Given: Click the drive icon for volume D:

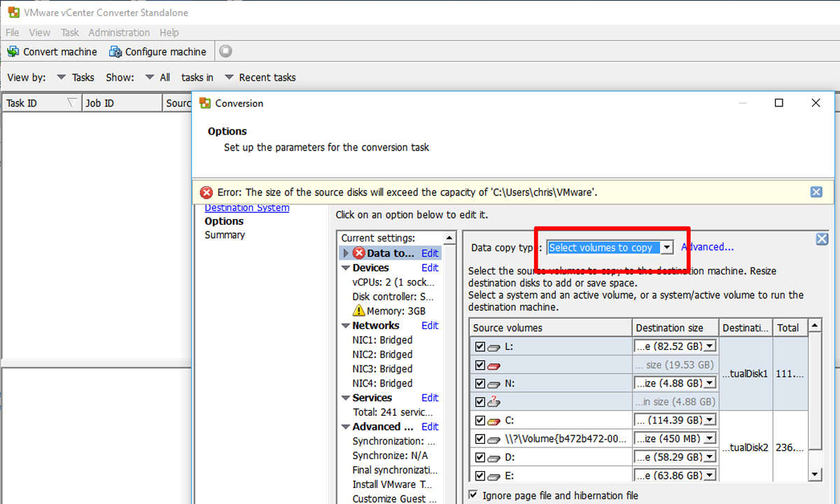Looking at the screenshot, I should [494, 457].
